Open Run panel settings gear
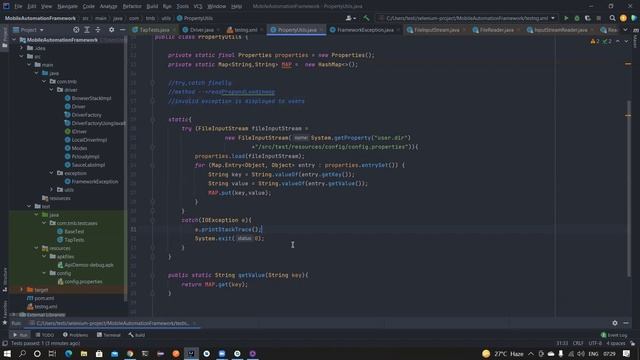The height and width of the screenshot is (360, 640). click(x=615, y=323)
